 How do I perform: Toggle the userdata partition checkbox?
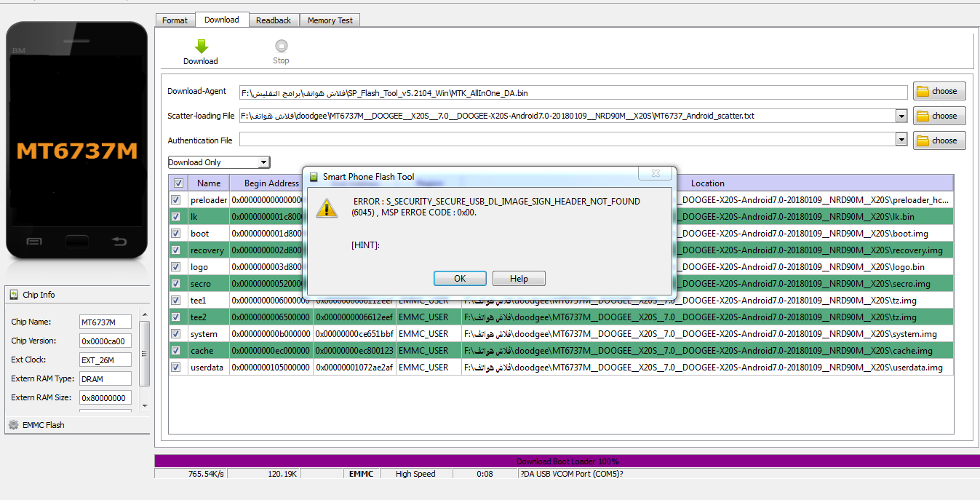point(175,368)
